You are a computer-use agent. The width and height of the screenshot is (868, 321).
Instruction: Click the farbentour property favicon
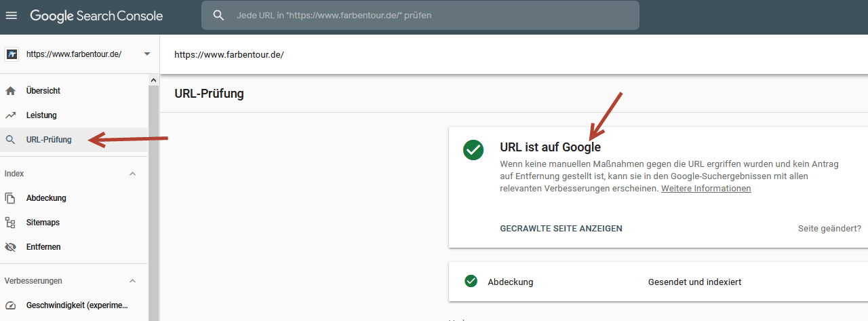pos(12,54)
